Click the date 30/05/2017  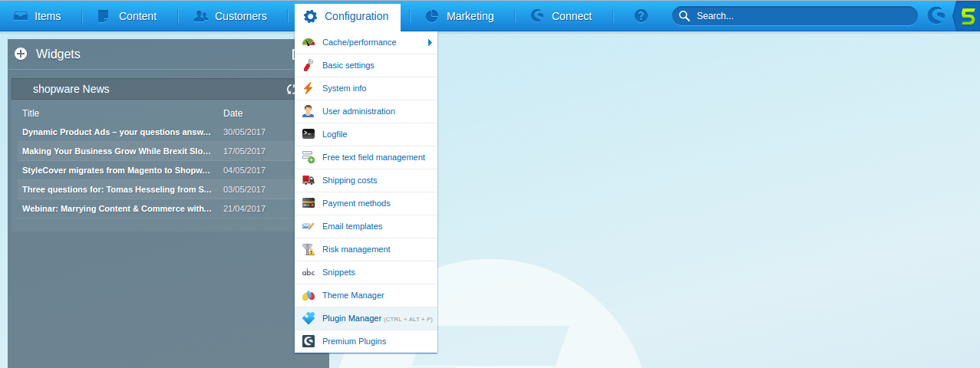point(244,132)
